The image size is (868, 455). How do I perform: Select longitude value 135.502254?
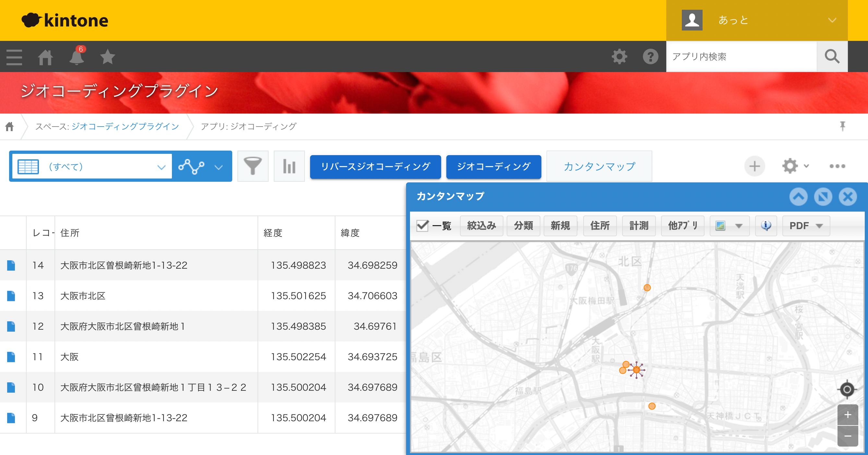298,357
